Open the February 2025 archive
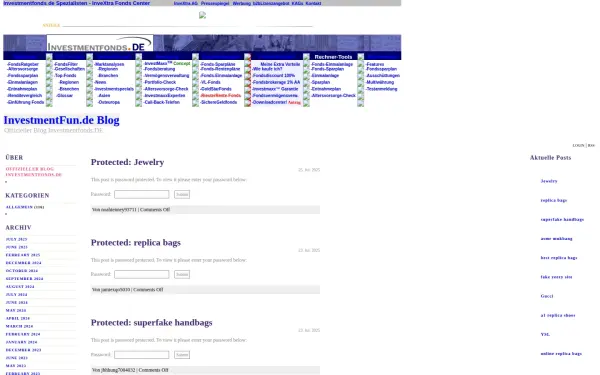 [x=23, y=255]
